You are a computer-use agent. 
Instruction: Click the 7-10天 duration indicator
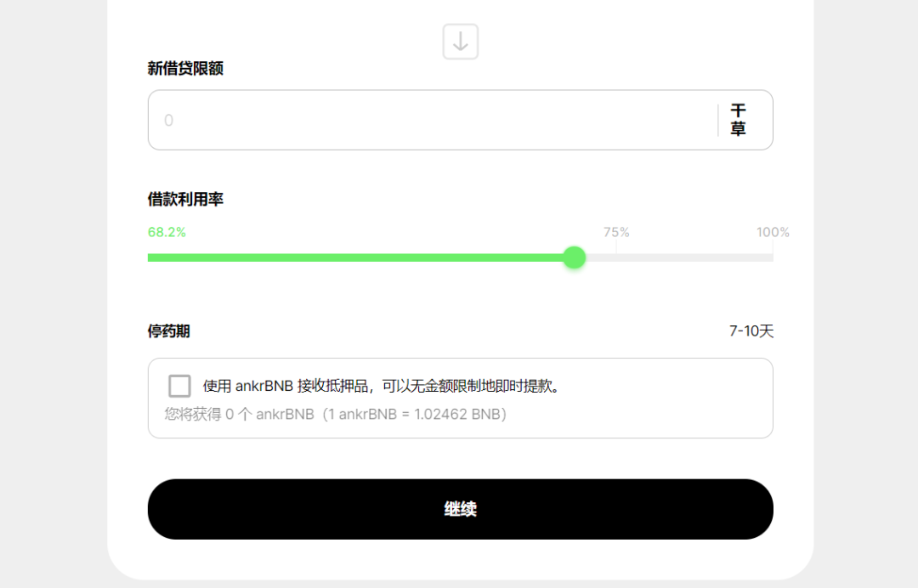752,331
